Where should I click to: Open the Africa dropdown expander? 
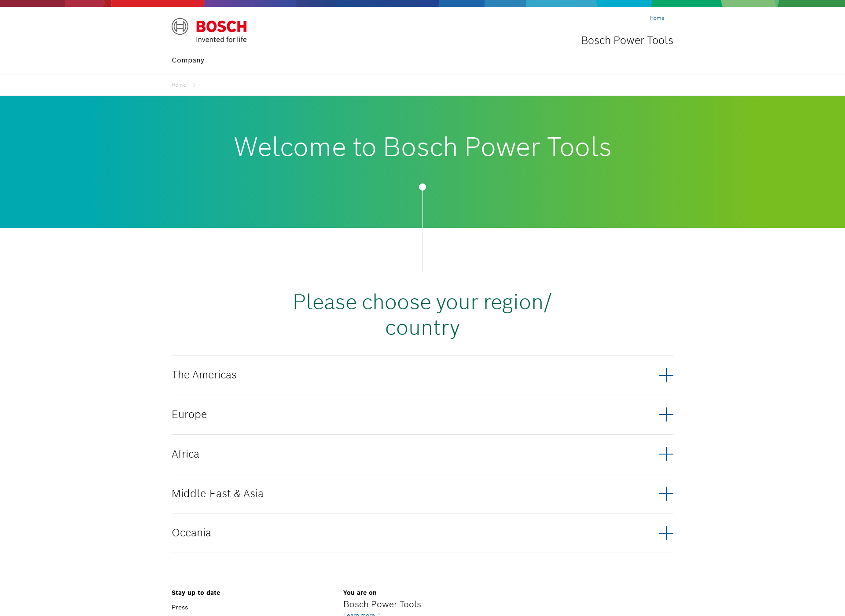pyautogui.click(x=665, y=454)
